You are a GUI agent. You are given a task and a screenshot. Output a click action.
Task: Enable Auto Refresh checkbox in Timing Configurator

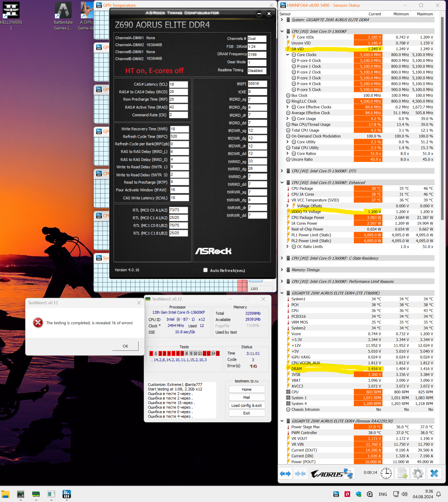coord(205,270)
